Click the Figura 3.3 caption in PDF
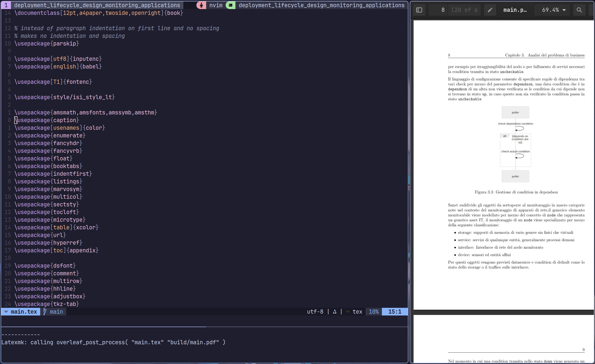Screen dimensions: 595x364 (516, 192)
